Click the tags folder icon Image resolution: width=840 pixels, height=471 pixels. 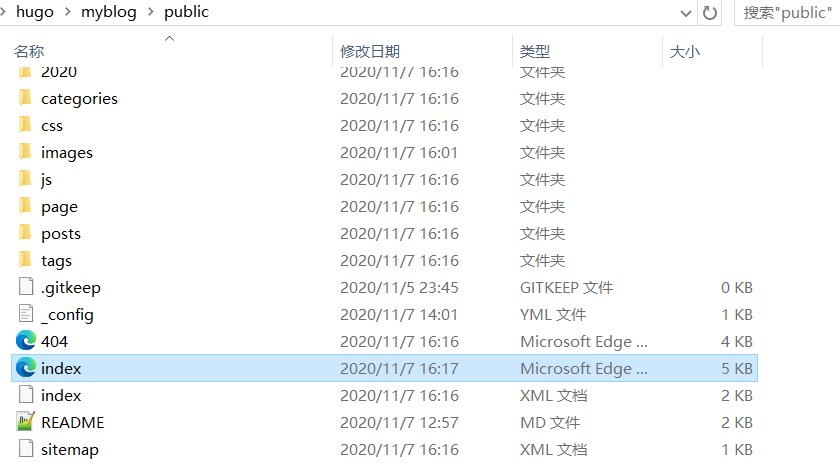point(25,259)
